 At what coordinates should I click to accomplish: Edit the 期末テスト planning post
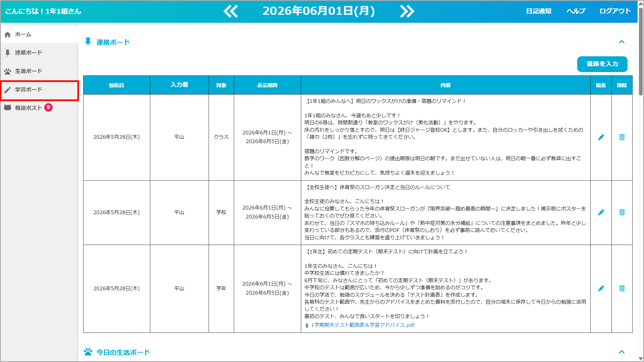(601, 289)
